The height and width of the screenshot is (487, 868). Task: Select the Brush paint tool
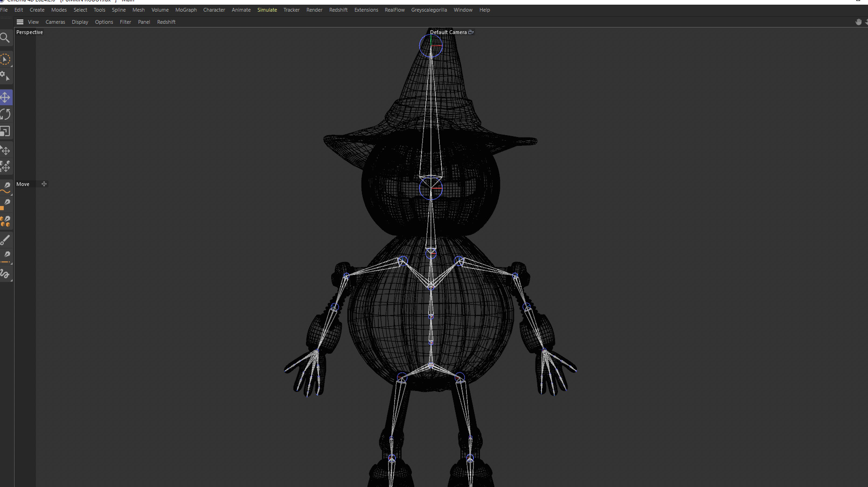coord(5,240)
